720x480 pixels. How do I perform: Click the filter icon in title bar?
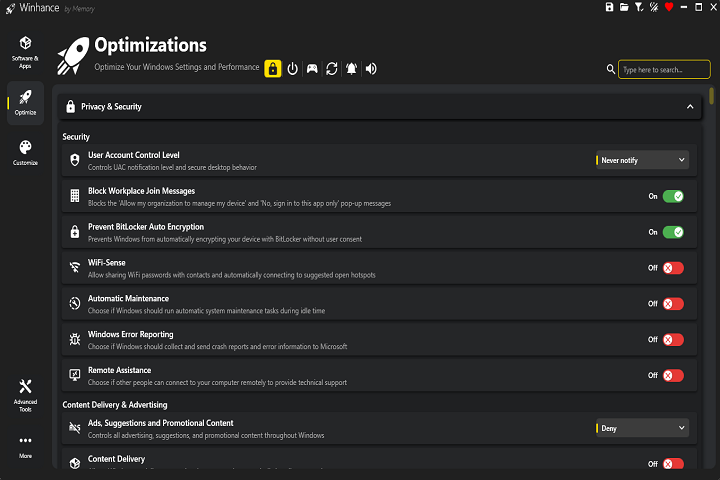click(x=639, y=7)
